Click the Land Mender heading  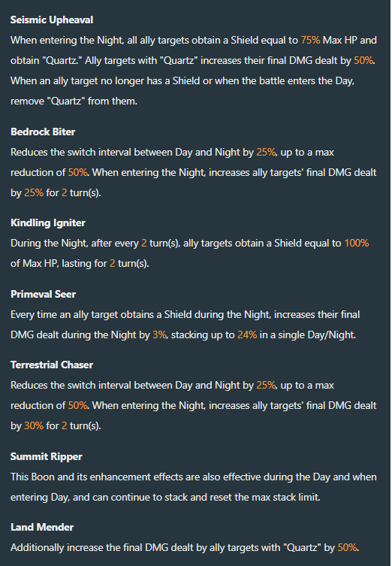point(42,528)
